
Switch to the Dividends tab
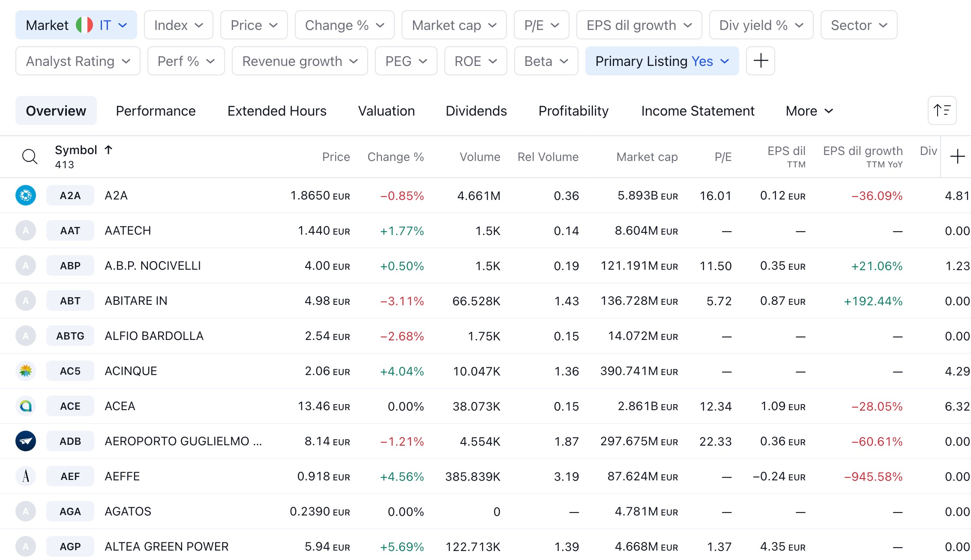(476, 111)
